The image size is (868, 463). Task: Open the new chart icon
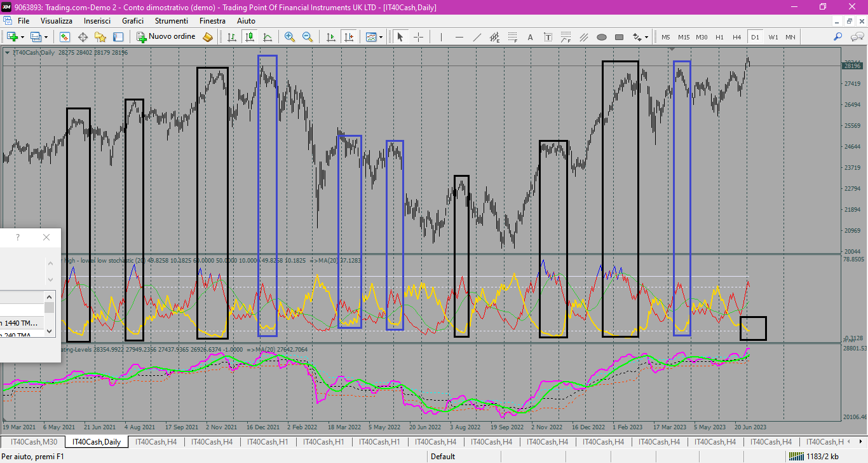pyautogui.click(x=12, y=37)
